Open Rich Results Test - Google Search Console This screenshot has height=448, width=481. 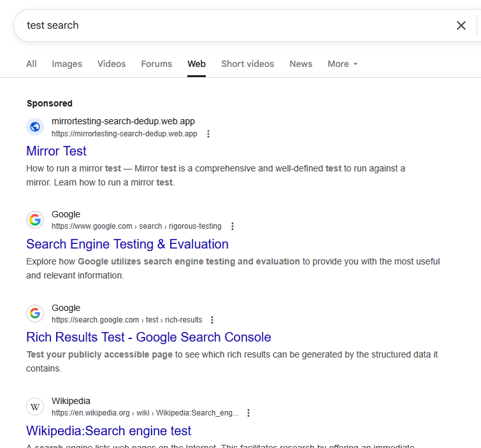pyautogui.click(x=148, y=337)
